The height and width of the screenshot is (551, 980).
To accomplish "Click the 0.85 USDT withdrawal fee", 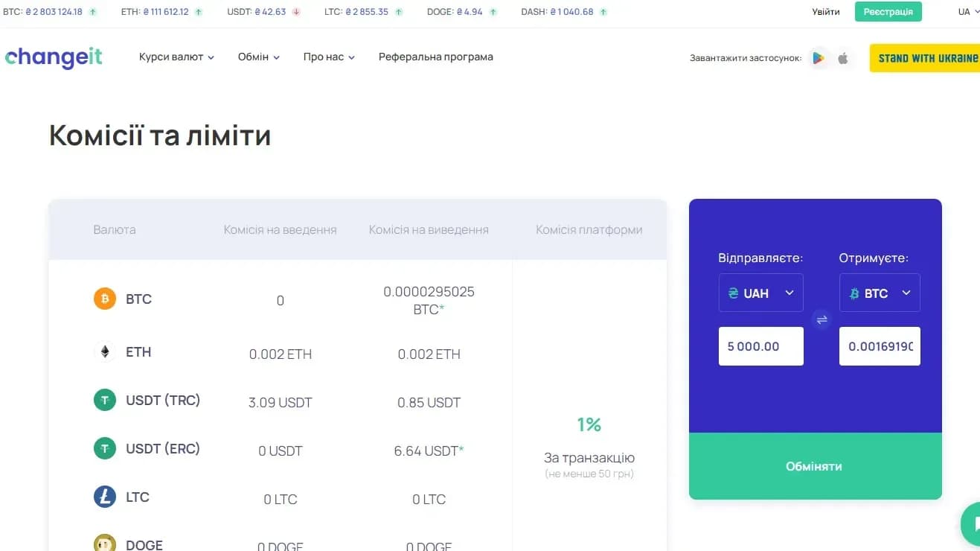I will [x=429, y=403].
